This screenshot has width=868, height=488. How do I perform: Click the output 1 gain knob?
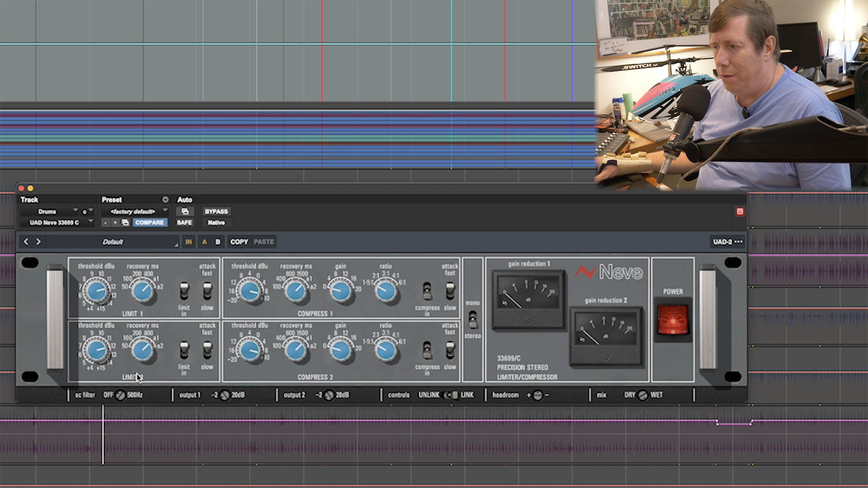225,395
